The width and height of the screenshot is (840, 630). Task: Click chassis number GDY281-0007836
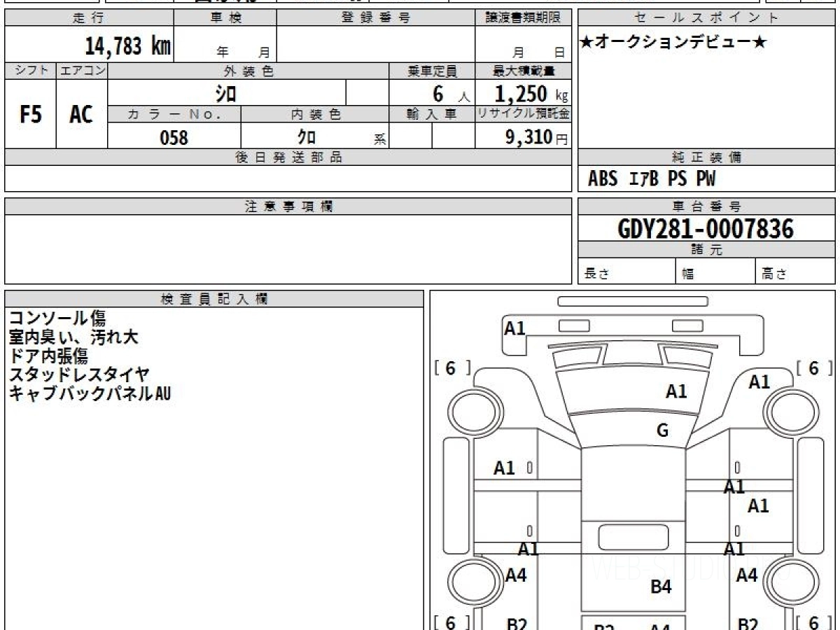[706, 229]
